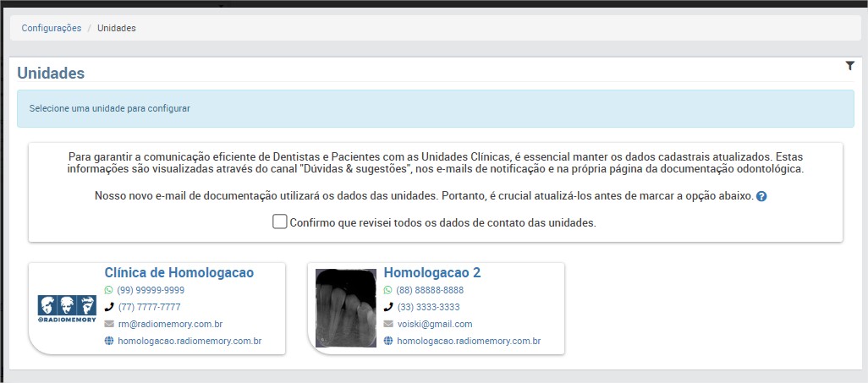Screen dimensions: 868x383
Task: Click email voiski@gmail.com
Action: click(435, 325)
